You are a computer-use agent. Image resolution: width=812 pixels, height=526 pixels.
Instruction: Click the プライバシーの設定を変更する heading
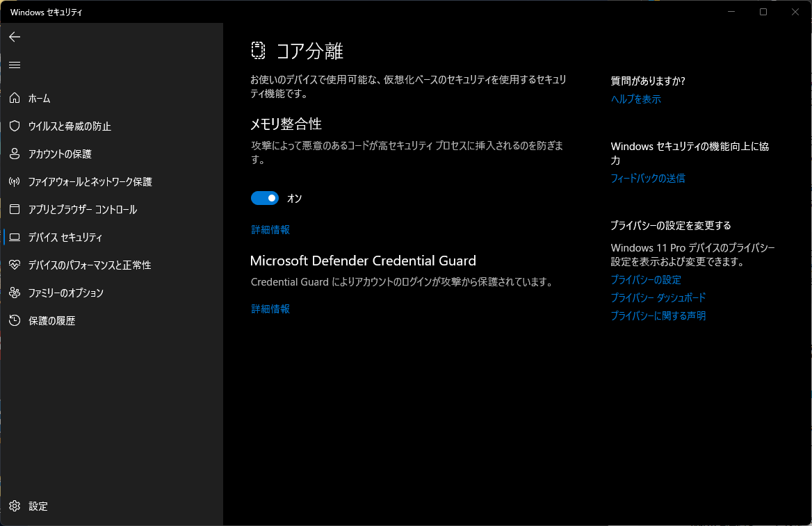(x=671, y=225)
